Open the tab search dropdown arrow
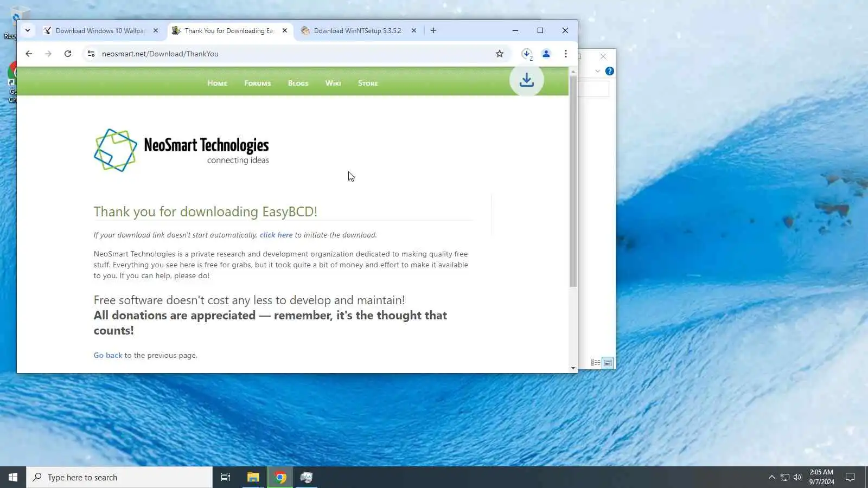Screen dimensions: 868x488 pyautogui.click(x=28, y=30)
